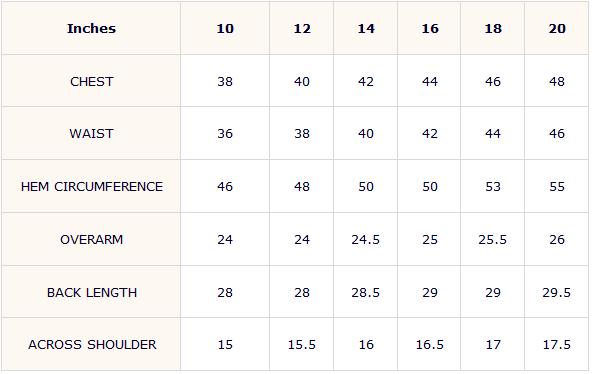Select waist value 42 for size 16
The width and height of the screenshot is (592, 374).
430,134
